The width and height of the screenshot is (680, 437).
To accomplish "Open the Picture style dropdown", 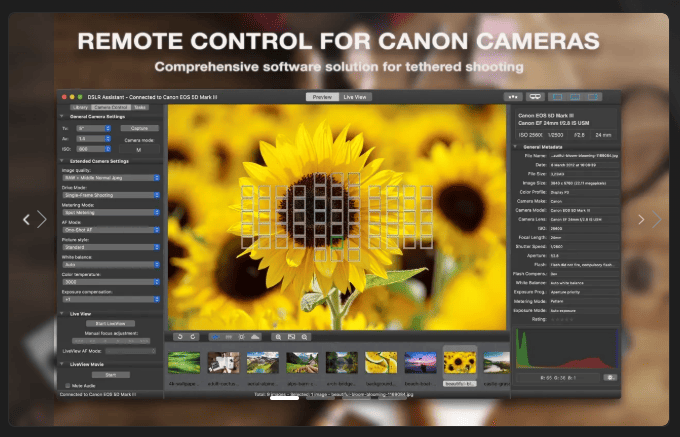I will pos(111,247).
